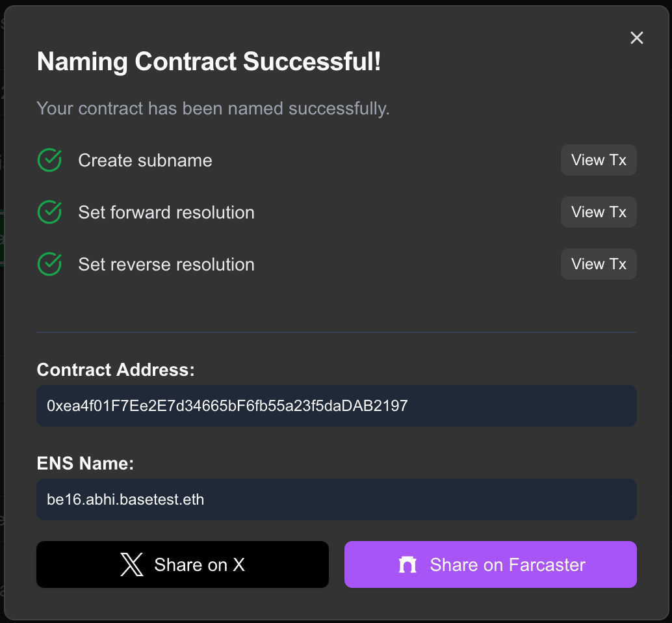Select the contract address 0xea4f01F7Ee2E7d34665bF6fb55a23f5daDAB2197
672x623 pixels.
pos(336,405)
